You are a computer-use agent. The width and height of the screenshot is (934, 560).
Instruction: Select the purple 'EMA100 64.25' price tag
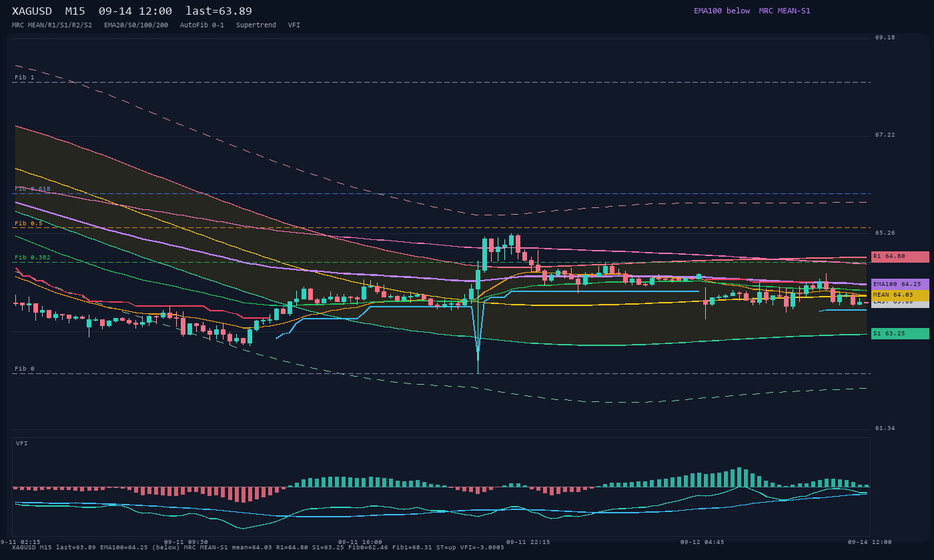click(900, 285)
